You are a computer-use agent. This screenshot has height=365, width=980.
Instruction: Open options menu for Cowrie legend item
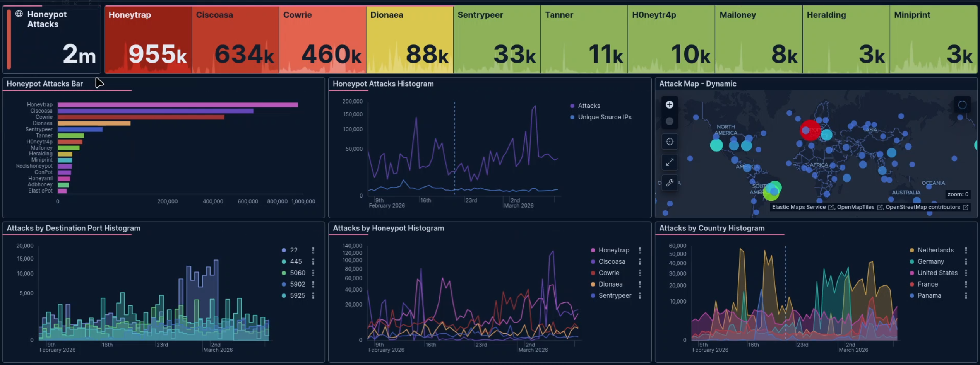pyautogui.click(x=640, y=273)
